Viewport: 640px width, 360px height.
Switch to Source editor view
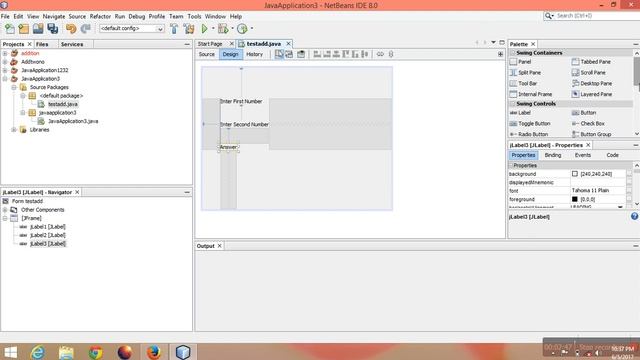tap(207, 54)
